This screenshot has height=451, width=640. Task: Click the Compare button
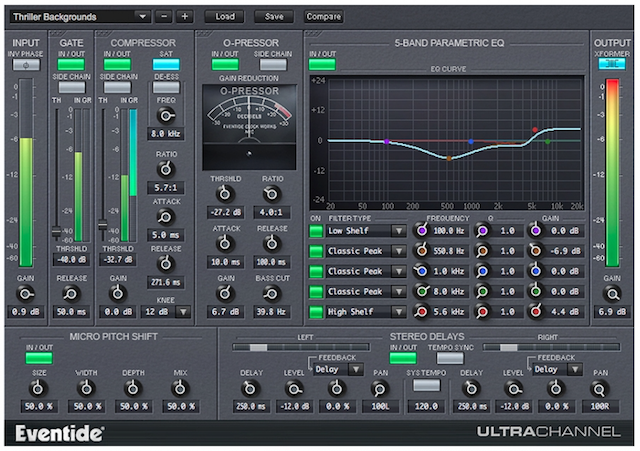[323, 17]
